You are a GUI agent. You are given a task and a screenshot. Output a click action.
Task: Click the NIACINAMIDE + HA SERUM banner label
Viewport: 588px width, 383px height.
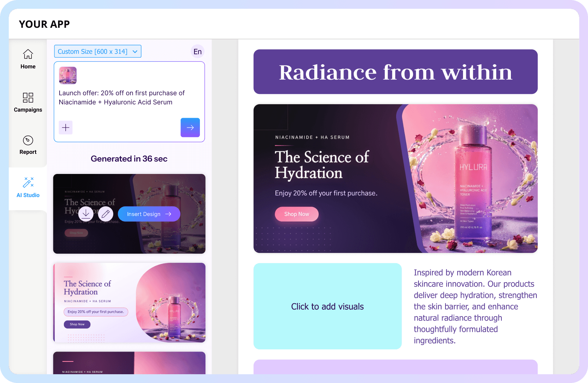coord(312,137)
